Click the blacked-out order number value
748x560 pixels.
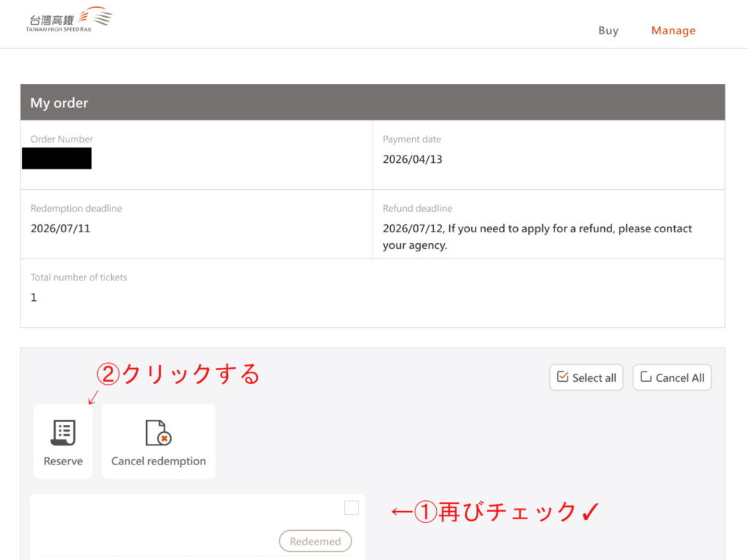pyautogui.click(x=57, y=158)
